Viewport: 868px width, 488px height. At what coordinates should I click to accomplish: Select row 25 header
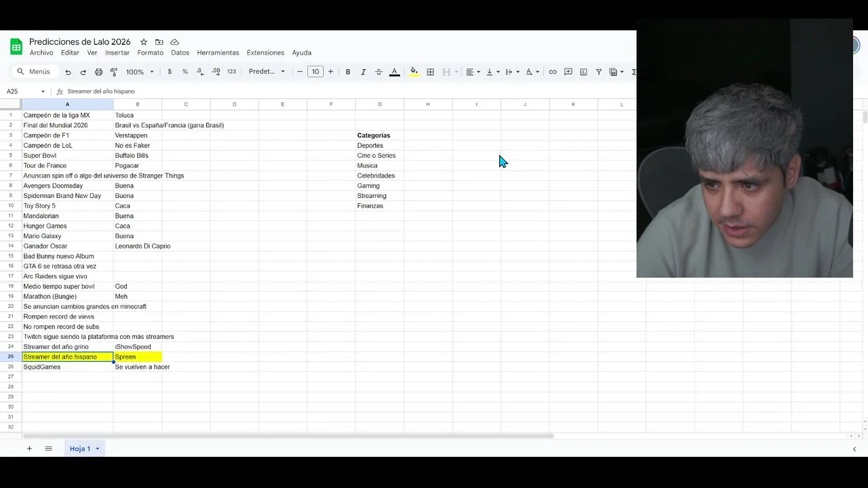11,357
